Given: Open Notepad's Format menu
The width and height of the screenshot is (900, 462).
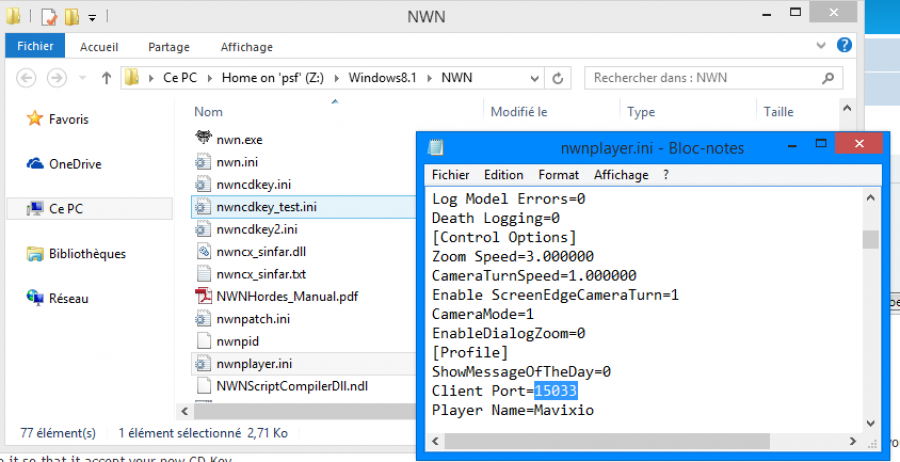Looking at the screenshot, I should tap(558, 174).
